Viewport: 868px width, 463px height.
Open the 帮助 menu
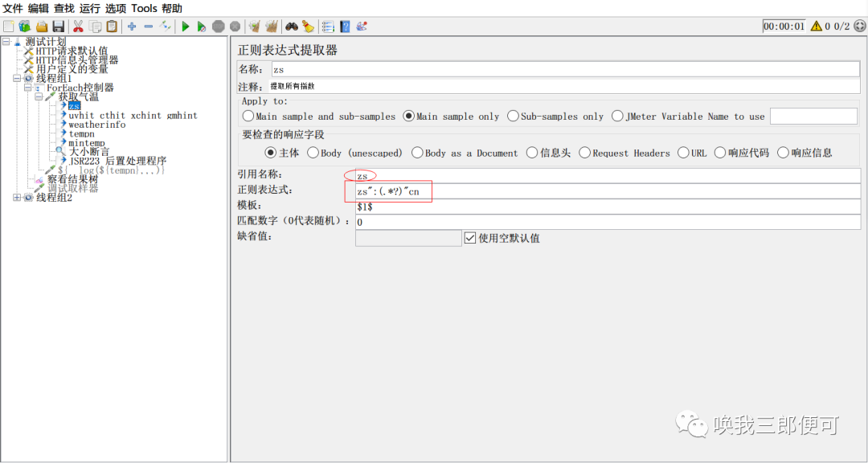(x=172, y=8)
